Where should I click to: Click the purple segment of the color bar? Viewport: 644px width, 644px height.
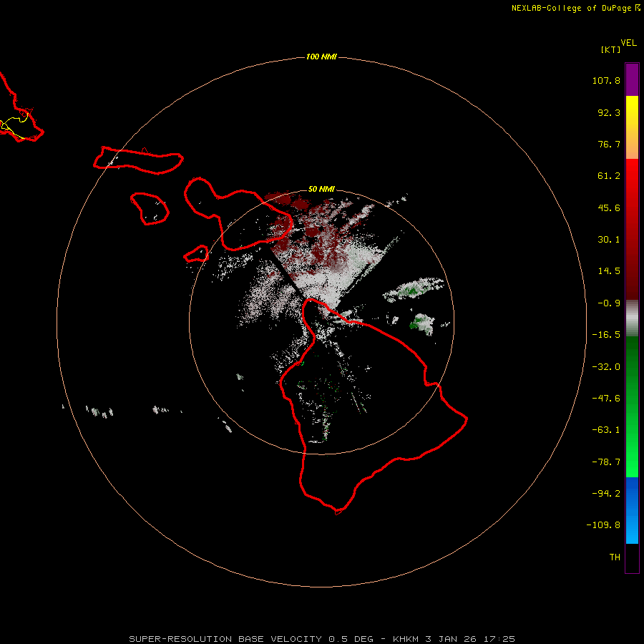(632, 79)
